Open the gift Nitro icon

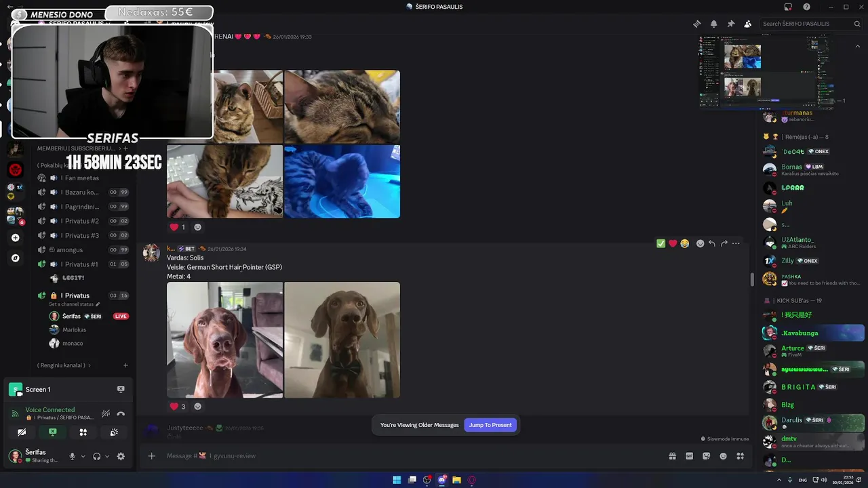pos(672,456)
